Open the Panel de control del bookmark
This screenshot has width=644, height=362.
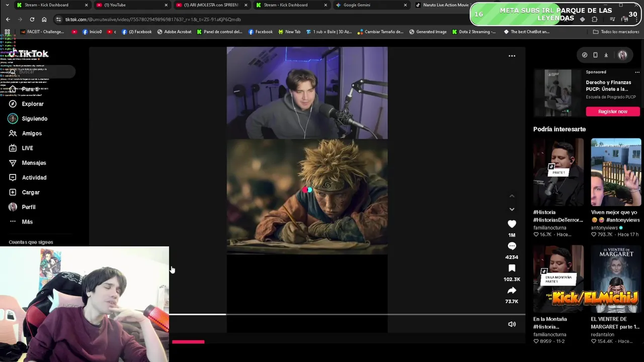[219, 32]
